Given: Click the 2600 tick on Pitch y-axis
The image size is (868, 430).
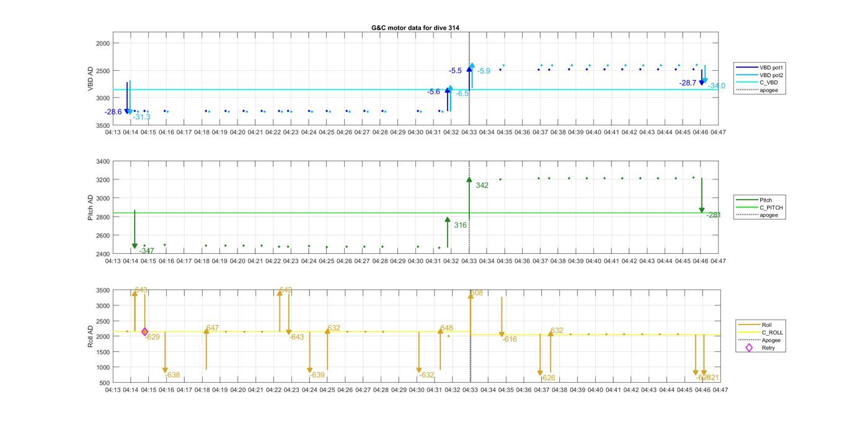Looking at the screenshot, I should coord(103,236).
